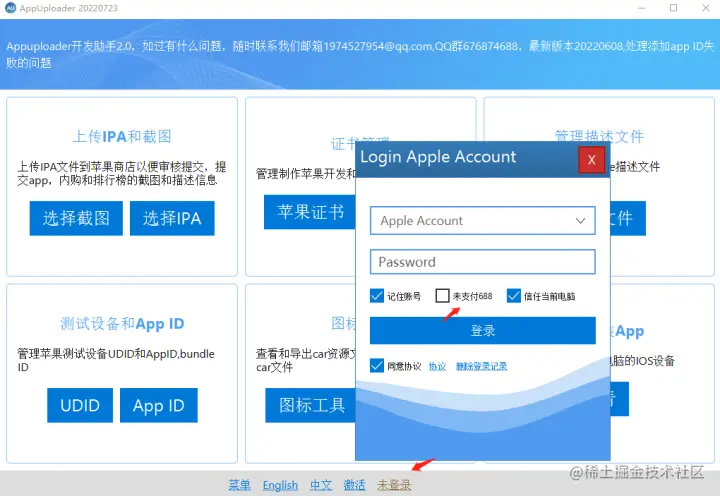This screenshot has width=720, height=496.
Task: Enable the 未支付688 checkbox
Action: pos(442,296)
